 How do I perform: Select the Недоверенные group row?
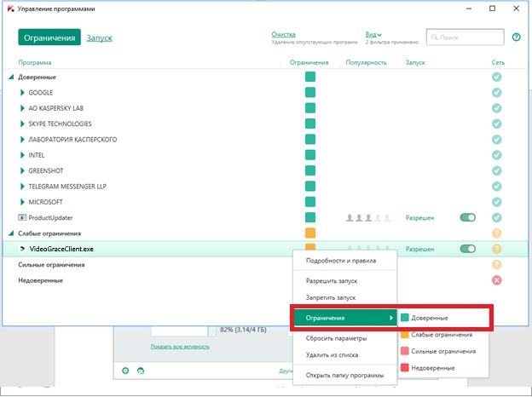(x=40, y=280)
